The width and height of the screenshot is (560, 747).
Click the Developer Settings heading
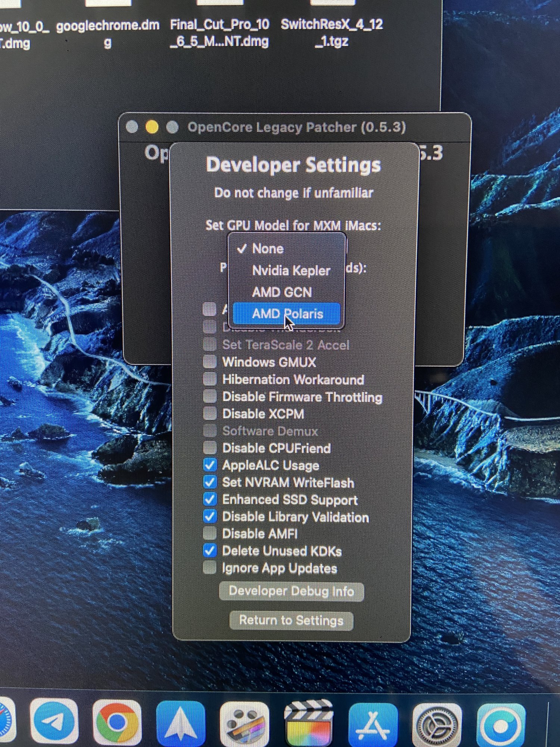click(293, 165)
